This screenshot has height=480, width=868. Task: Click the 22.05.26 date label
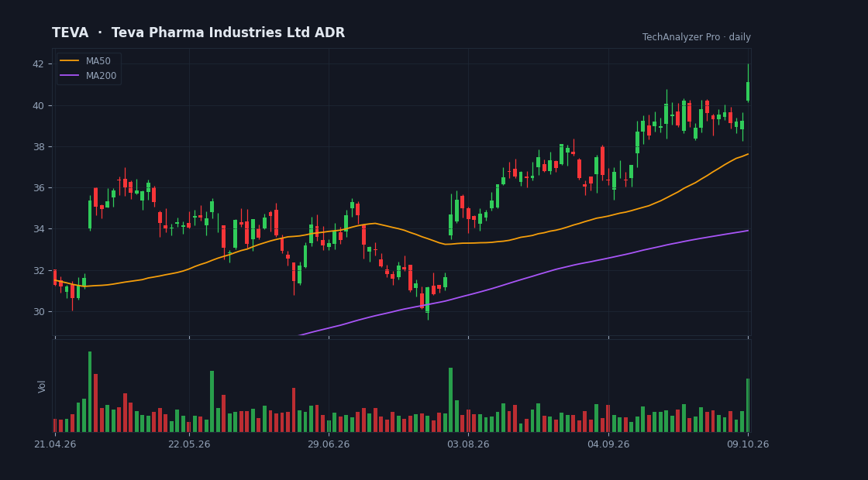pos(189,444)
